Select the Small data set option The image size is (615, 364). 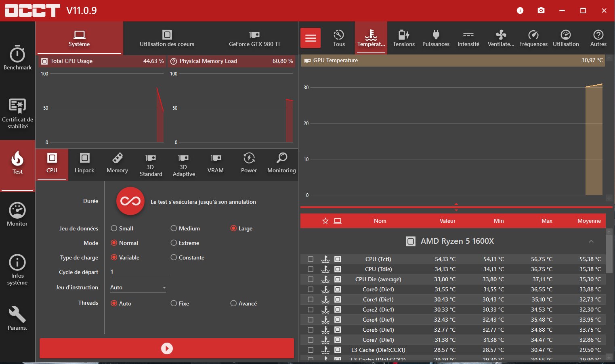(x=114, y=228)
